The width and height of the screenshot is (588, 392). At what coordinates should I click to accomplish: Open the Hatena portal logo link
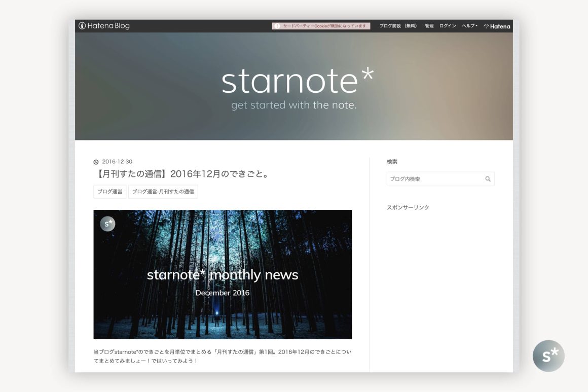pos(497,26)
